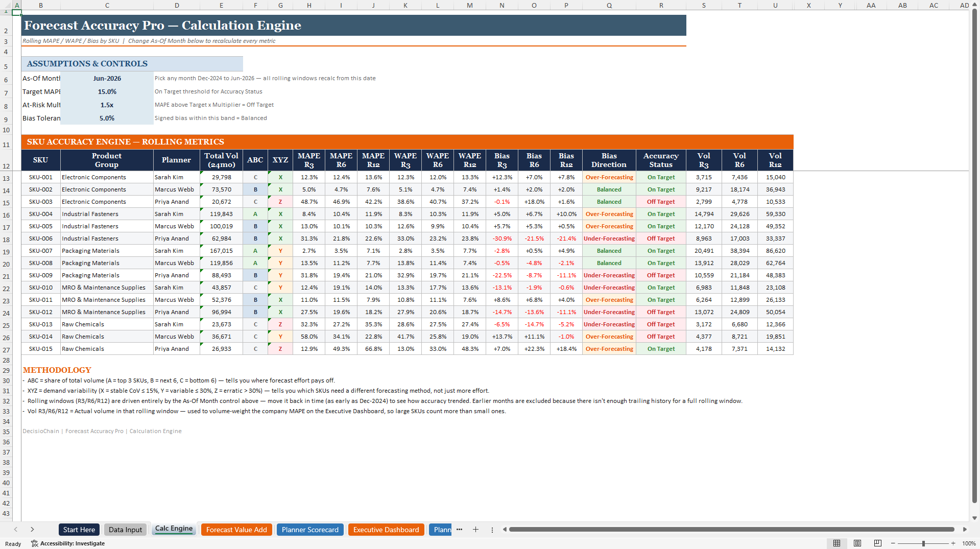Click the vertical scrollbar down arrow
980x549 pixels.
pyautogui.click(x=975, y=518)
